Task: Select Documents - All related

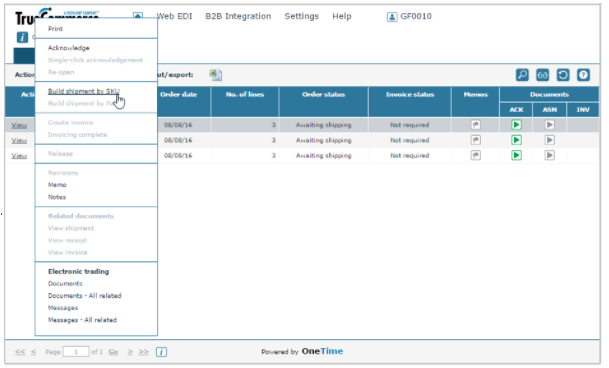Action: pyautogui.click(x=85, y=296)
